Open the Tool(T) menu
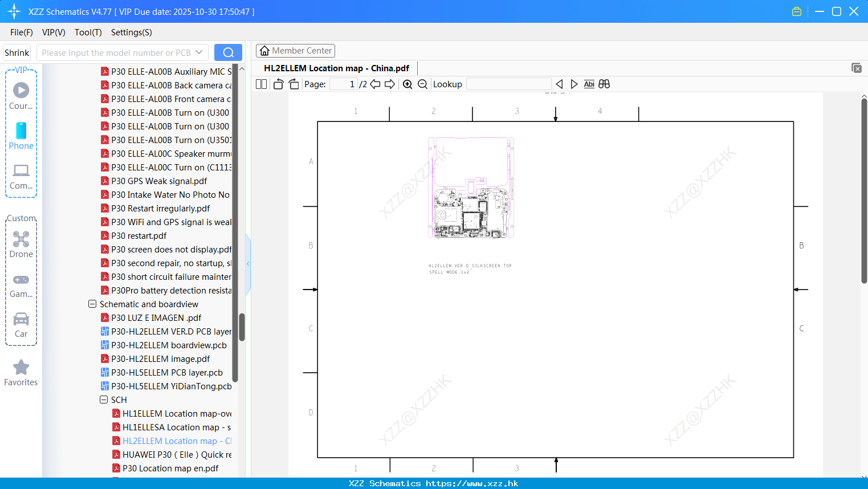This screenshot has width=868, height=489. pyautogui.click(x=88, y=32)
